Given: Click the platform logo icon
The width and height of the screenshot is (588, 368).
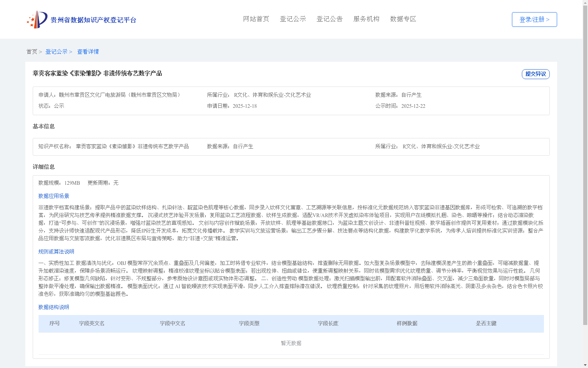Looking at the screenshot, I should pos(37,20).
